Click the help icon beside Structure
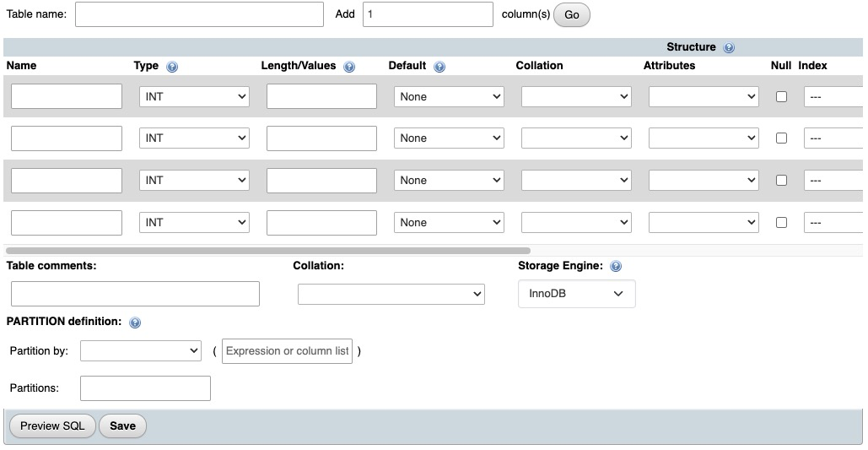The width and height of the screenshot is (868, 450). coord(729,48)
